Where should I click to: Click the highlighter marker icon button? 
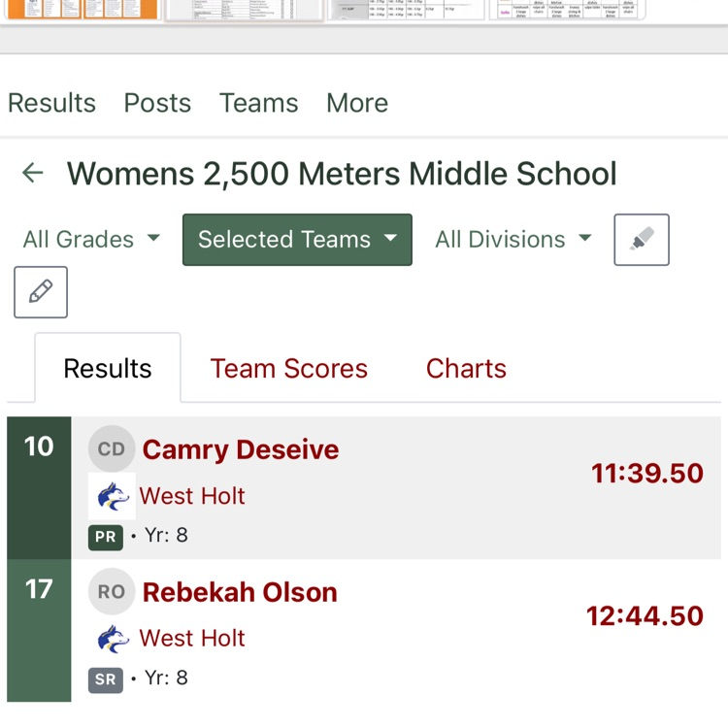[642, 240]
